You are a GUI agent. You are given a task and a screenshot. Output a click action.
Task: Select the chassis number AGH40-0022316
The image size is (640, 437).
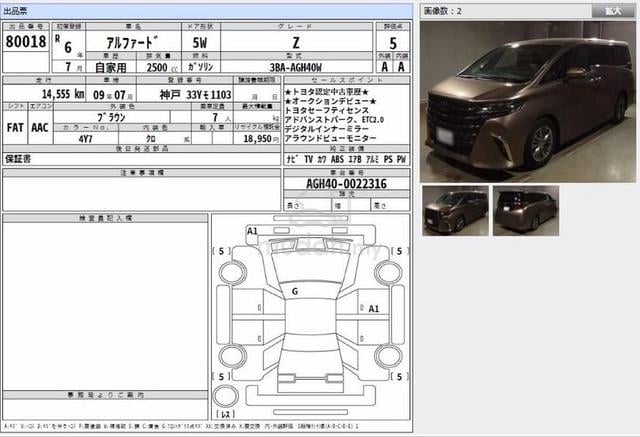pyautogui.click(x=346, y=184)
